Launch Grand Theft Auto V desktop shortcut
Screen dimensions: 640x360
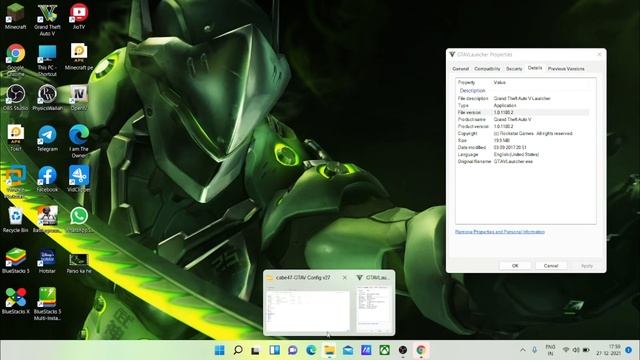click(47, 19)
